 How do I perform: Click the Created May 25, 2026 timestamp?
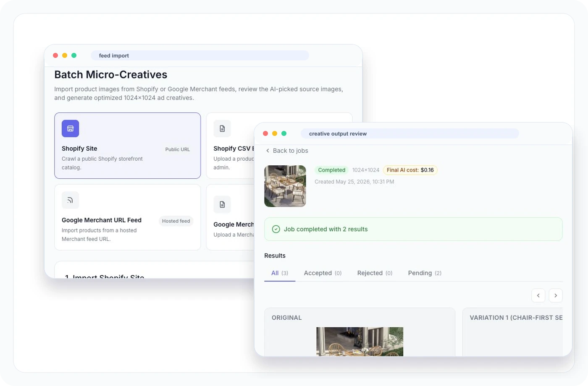pyautogui.click(x=354, y=182)
